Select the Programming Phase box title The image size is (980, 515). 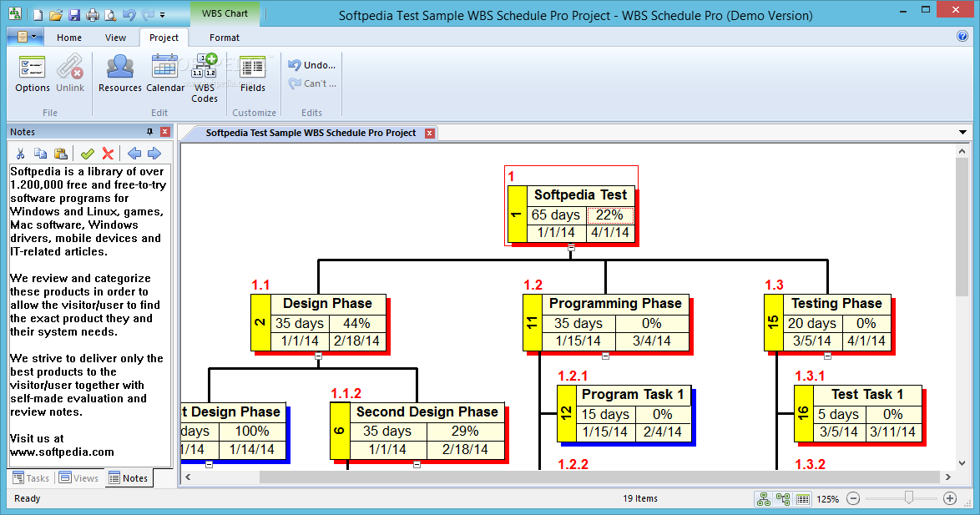tap(615, 304)
